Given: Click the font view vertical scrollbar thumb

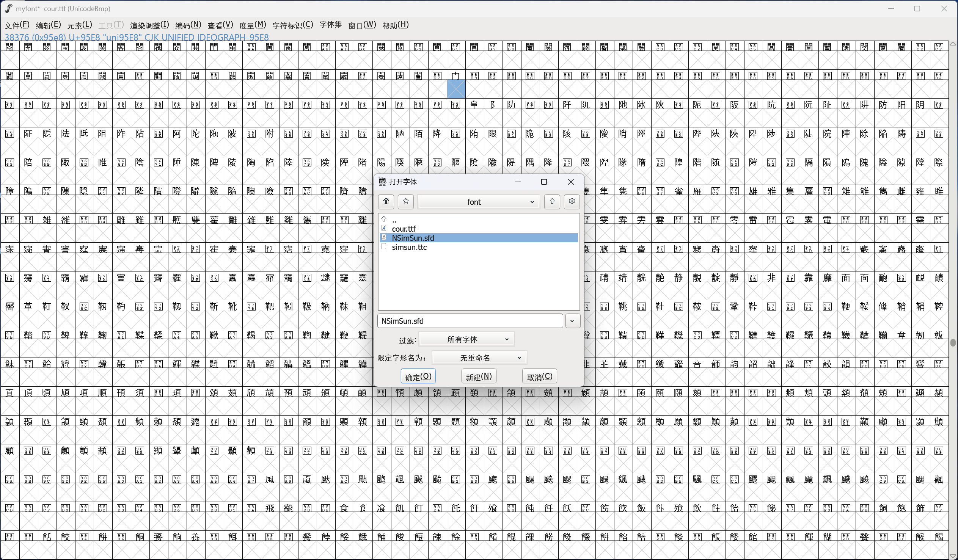Looking at the screenshot, I should pyautogui.click(x=953, y=343).
